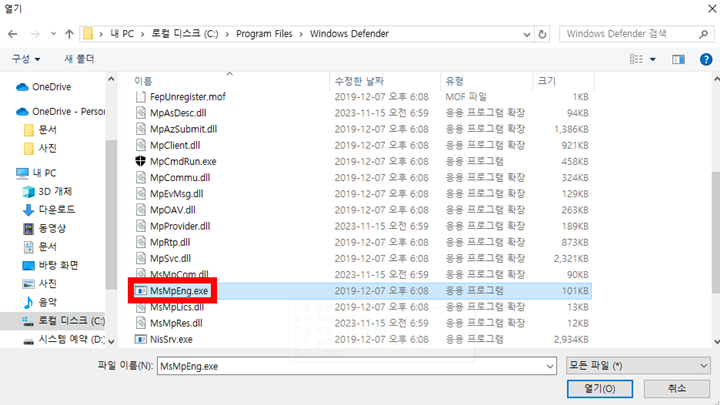Image resolution: width=720 pixels, height=405 pixels.
Task: Select MpAsDesc.dll file
Action: (x=178, y=113)
